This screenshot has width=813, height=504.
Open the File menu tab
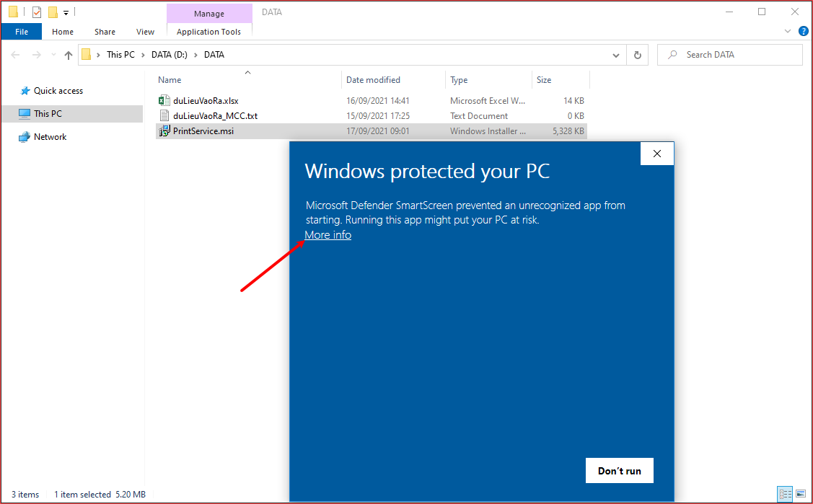pyautogui.click(x=22, y=32)
